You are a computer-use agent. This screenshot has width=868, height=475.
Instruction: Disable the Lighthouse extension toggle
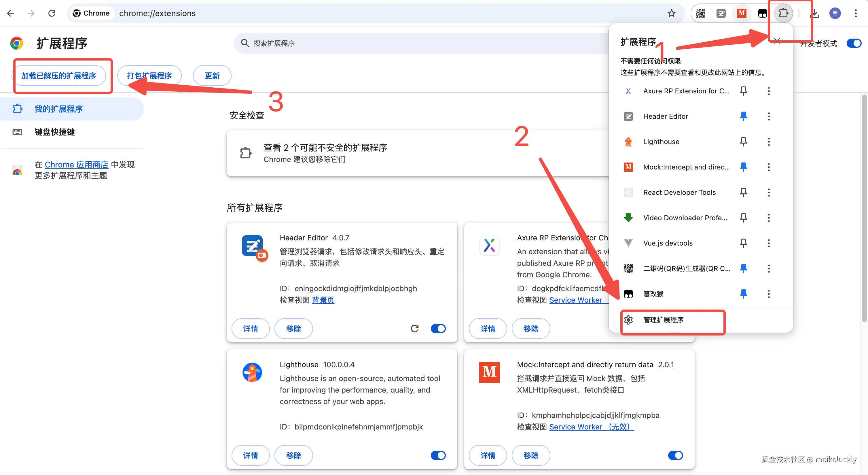438,455
